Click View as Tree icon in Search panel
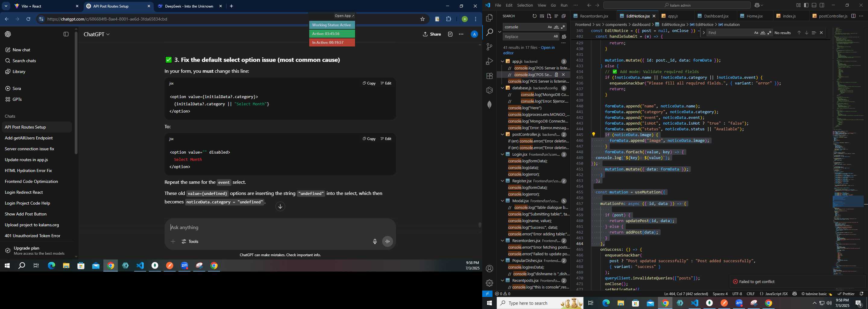Screen dimensions: 868x309 556,16
